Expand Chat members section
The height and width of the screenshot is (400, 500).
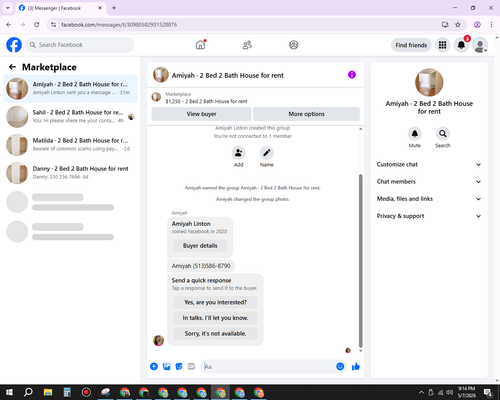pos(429,182)
